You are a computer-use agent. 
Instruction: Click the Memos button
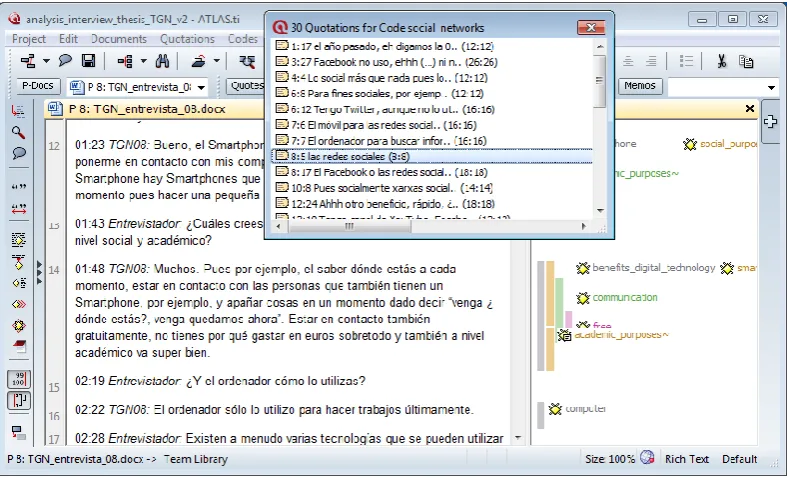coord(639,86)
